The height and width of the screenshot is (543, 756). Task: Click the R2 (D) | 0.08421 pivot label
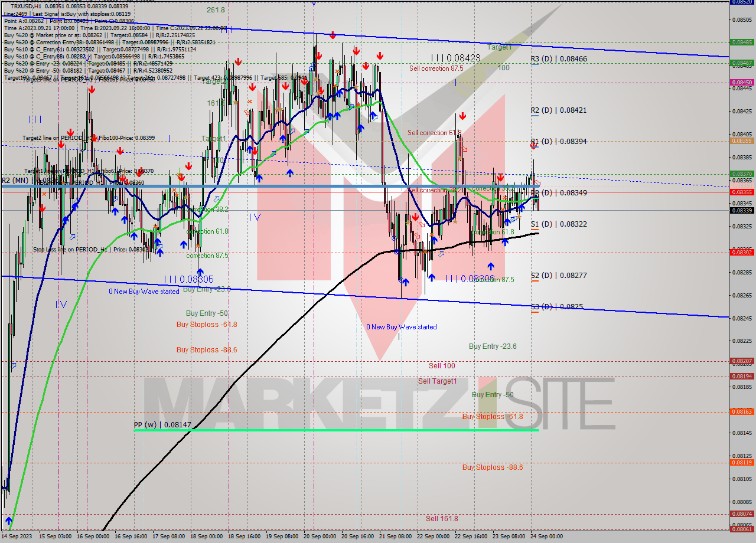559,110
